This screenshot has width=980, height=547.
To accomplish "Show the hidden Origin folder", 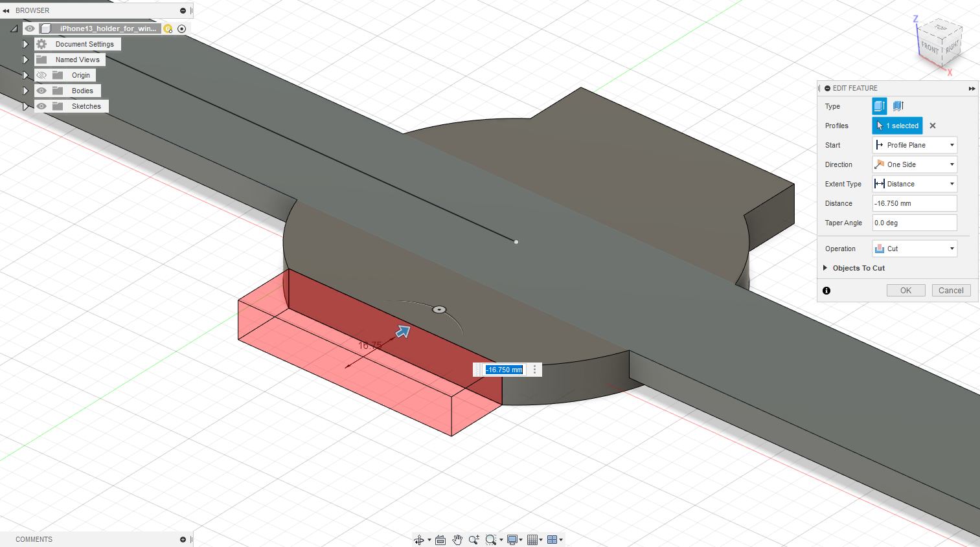I will tap(41, 75).
